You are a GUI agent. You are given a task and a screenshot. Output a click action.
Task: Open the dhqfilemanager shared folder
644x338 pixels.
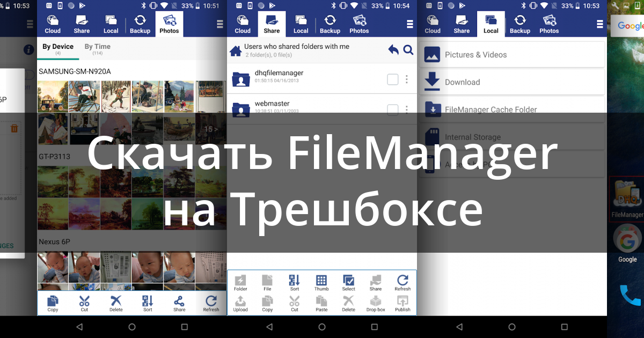[x=321, y=79]
